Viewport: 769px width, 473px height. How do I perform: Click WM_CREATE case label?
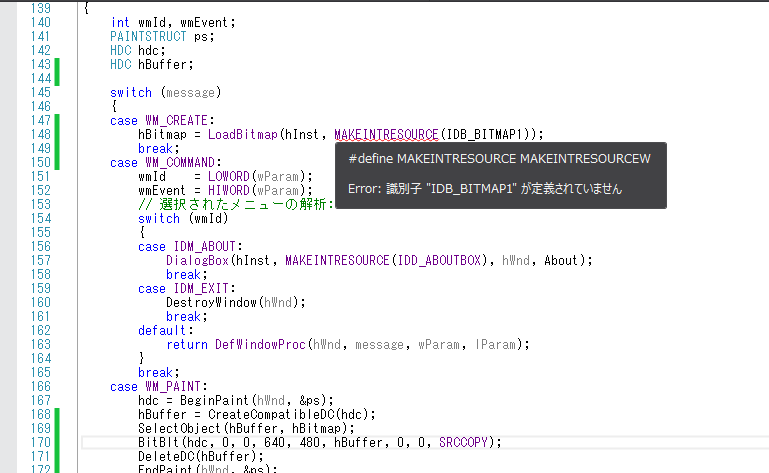[177, 120]
